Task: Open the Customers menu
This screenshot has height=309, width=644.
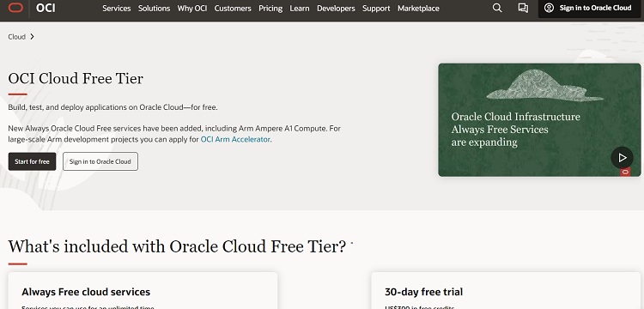Action: point(233,9)
